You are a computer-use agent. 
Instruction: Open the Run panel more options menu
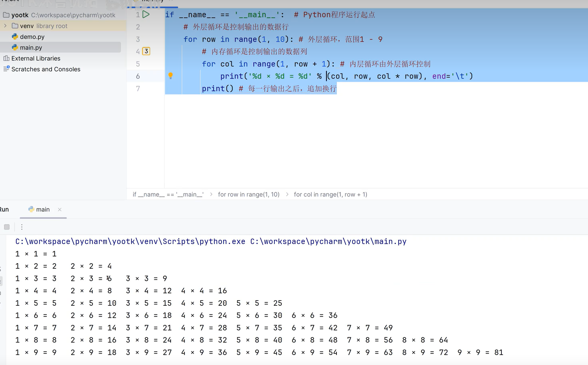pos(22,227)
